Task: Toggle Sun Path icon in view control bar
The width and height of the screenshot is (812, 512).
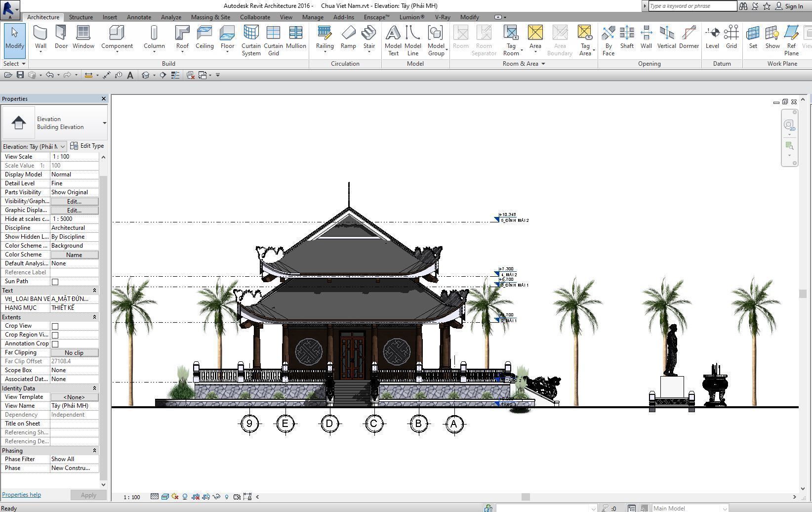Action: click(175, 497)
